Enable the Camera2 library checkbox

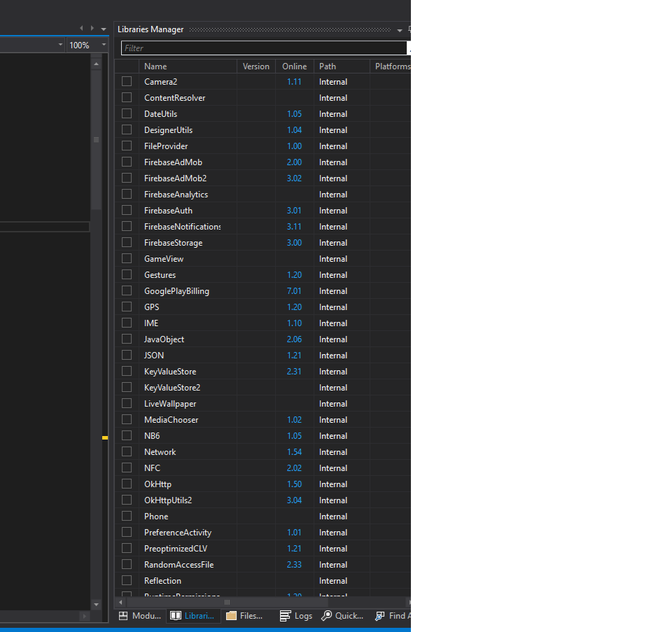(x=127, y=81)
